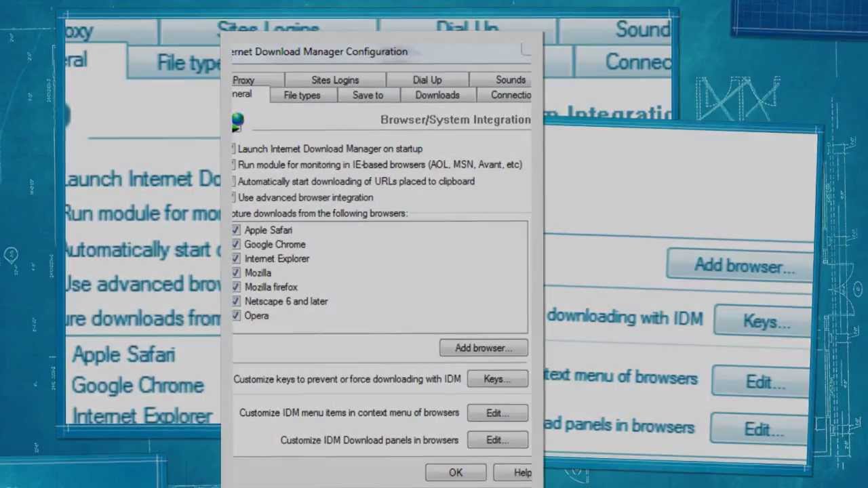
Task: Toggle Internet Explorer checkbox in the center dialog
Action: coord(236,258)
